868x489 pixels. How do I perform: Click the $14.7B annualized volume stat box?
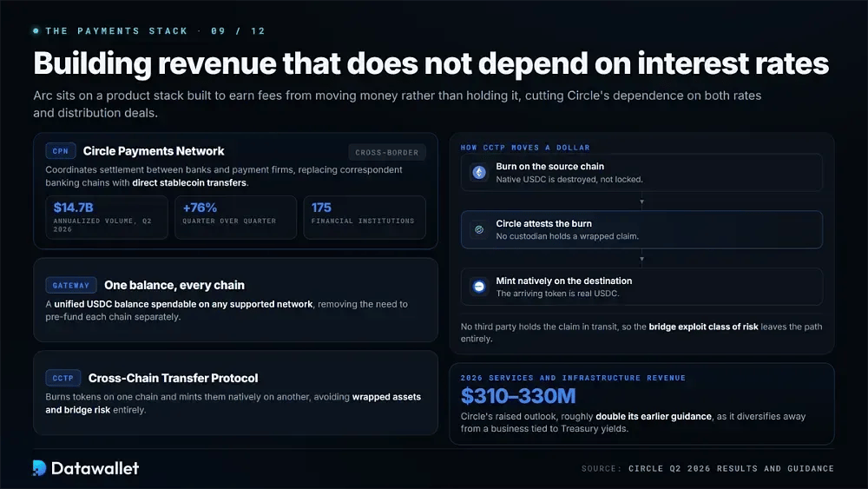click(x=107, y=217)
